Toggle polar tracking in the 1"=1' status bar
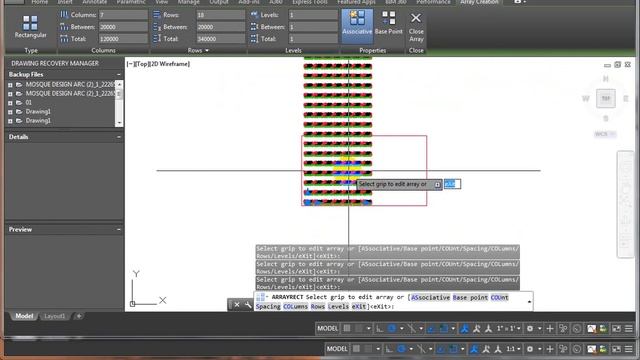640x360 pixels. click(391, 329)
